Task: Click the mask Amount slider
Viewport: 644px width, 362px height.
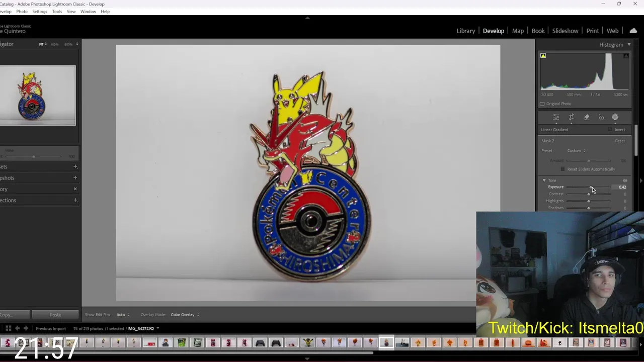Action: 589,161
